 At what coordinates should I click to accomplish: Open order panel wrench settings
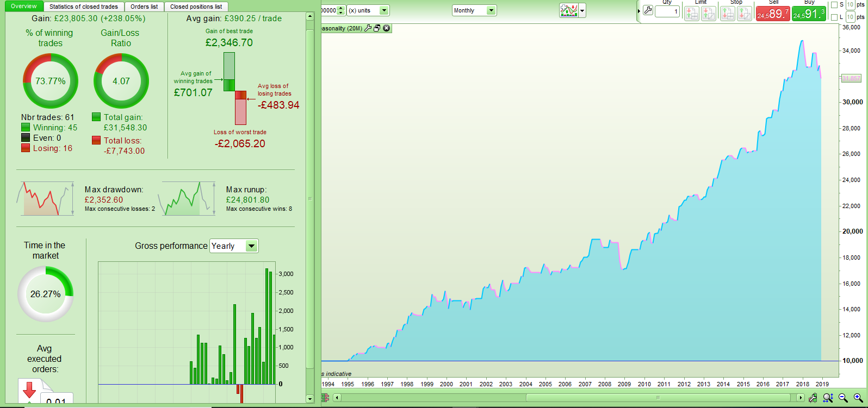click(x=648, y=10)
